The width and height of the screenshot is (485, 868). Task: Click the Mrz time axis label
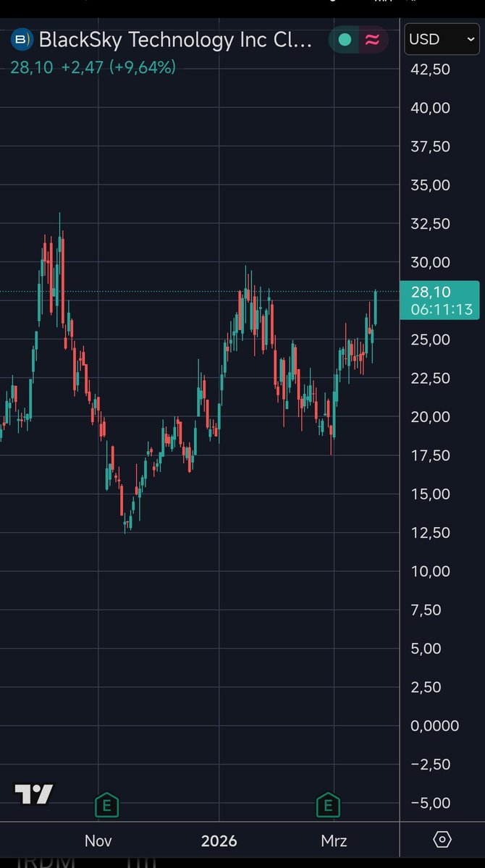pos(334,841)
